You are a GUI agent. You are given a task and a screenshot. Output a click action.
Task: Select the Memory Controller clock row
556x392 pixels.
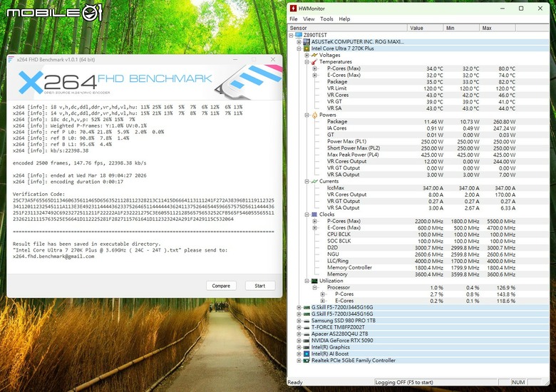click(x=419, y=267)
